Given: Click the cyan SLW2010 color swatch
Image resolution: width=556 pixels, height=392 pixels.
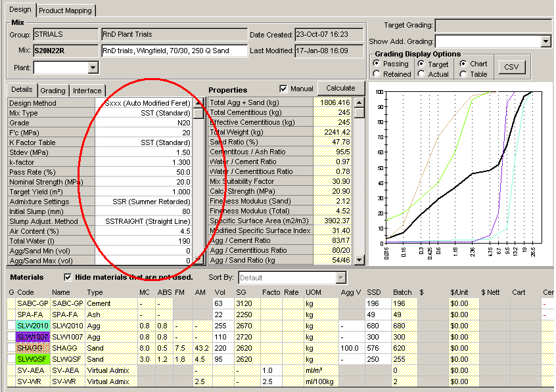Looking at the screenshot, I should click(x=32, y=326).
